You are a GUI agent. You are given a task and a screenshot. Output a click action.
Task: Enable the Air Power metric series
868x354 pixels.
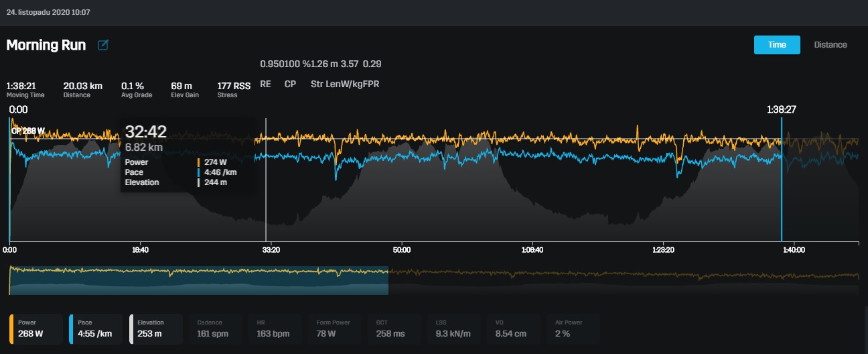coord(573,329)
